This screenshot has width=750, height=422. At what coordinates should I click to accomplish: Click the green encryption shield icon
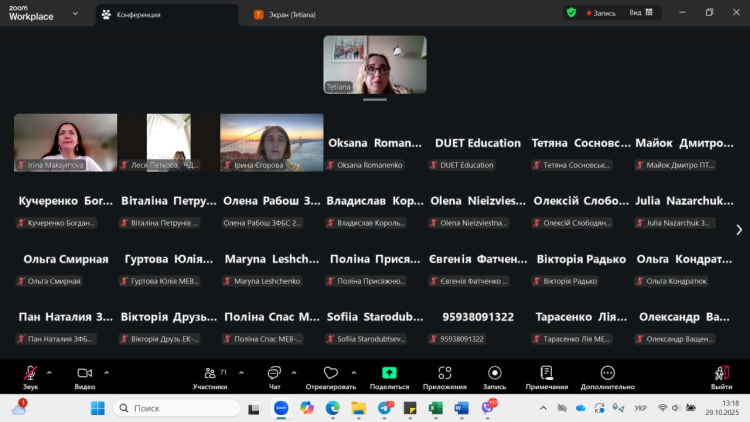click(571, 13)
